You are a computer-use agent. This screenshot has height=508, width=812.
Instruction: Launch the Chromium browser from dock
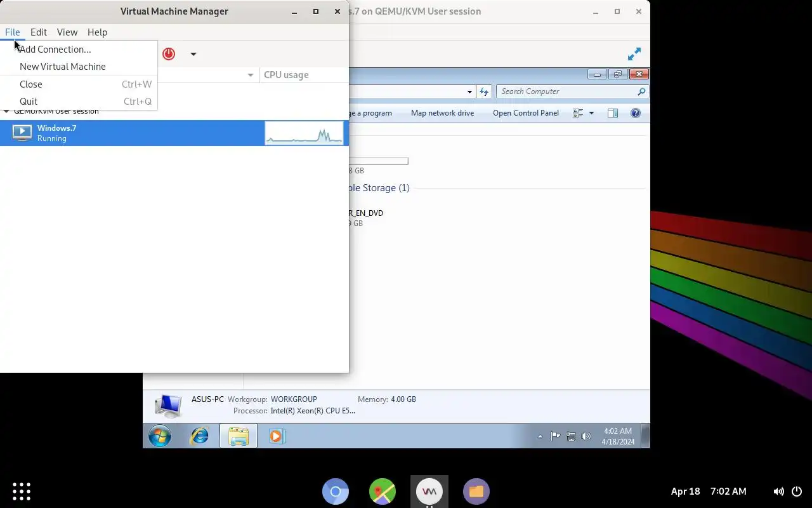(x=336, y=491)
